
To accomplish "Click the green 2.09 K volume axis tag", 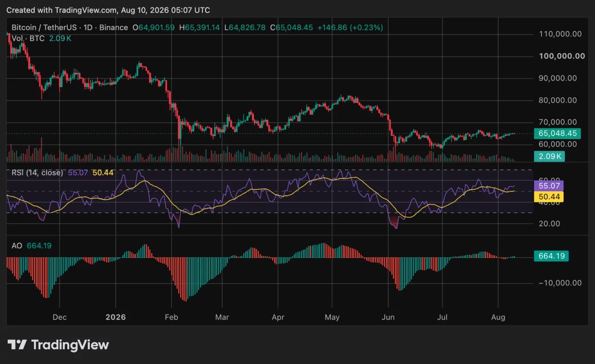I will [549, 156].
